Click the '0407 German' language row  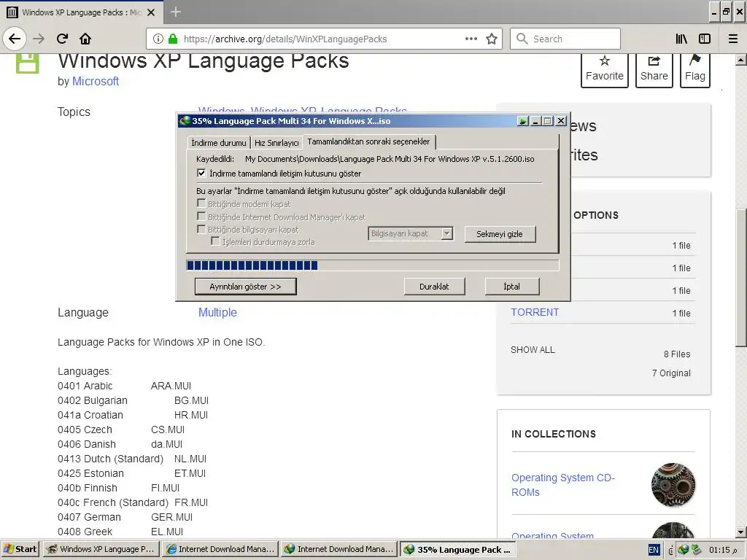click(125, 517)
